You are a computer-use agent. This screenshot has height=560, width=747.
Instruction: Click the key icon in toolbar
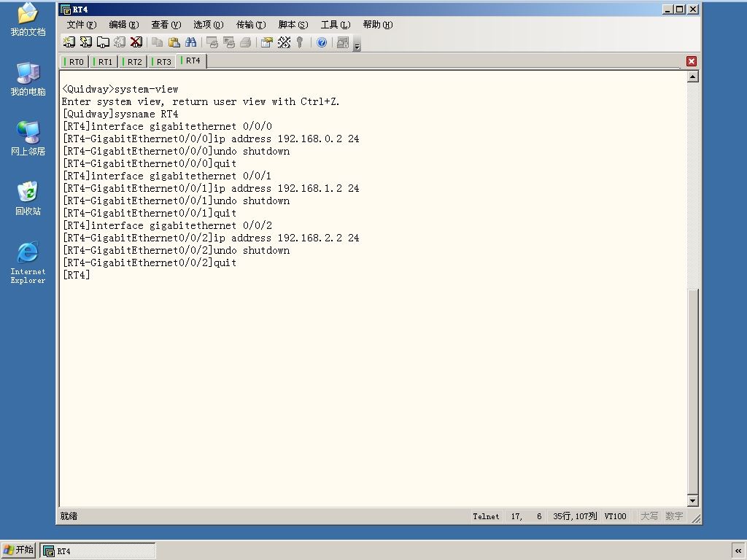click(300, 42)
